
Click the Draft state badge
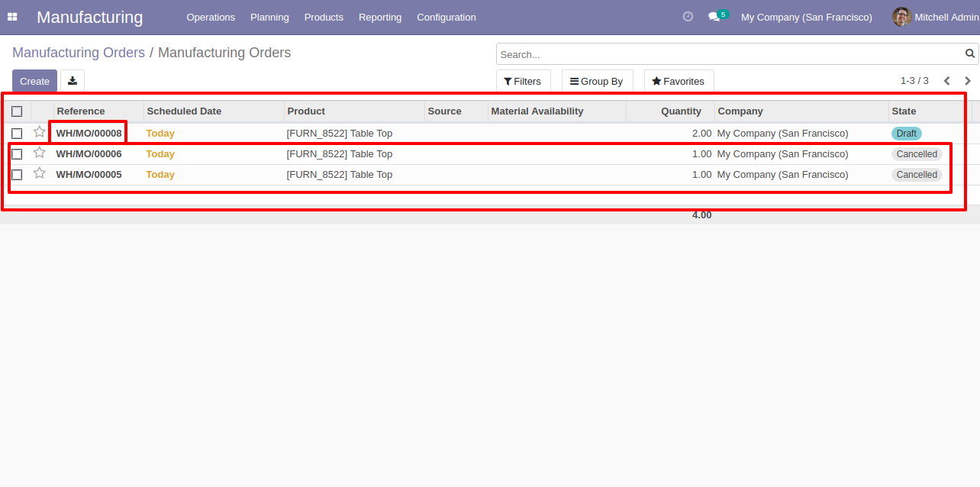point(906,134)
